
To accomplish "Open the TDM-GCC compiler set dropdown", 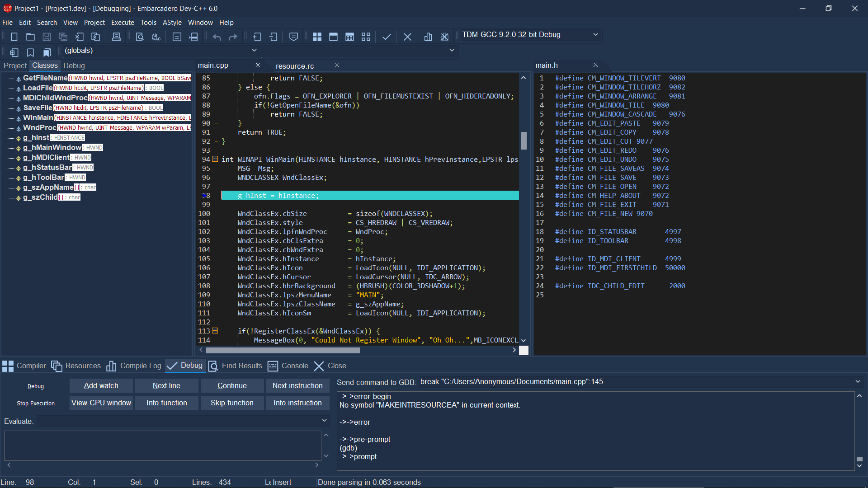I will tap(595, 35).
